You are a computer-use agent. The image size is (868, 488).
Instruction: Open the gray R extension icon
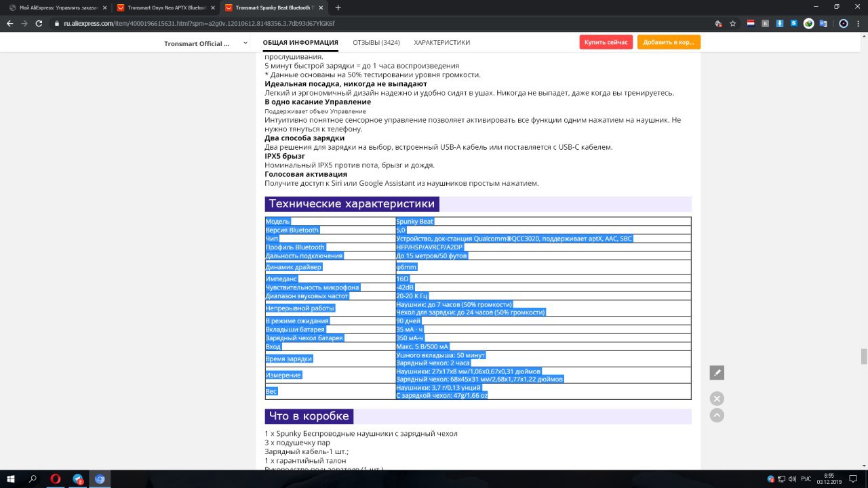pyautogui.click(x=765, y=23)
